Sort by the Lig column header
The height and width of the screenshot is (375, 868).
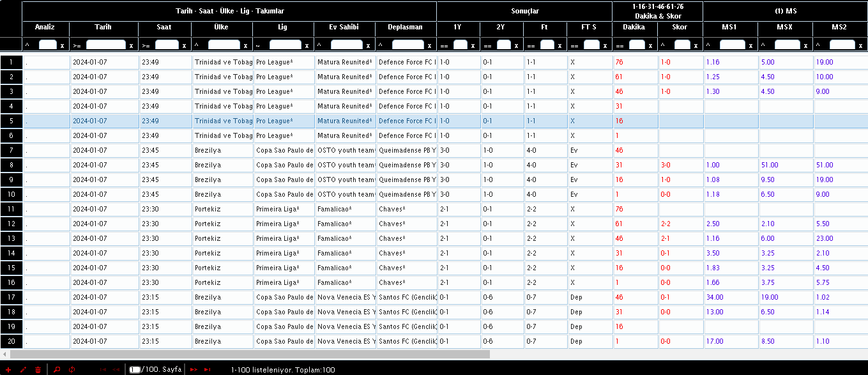tap(282, 27)
